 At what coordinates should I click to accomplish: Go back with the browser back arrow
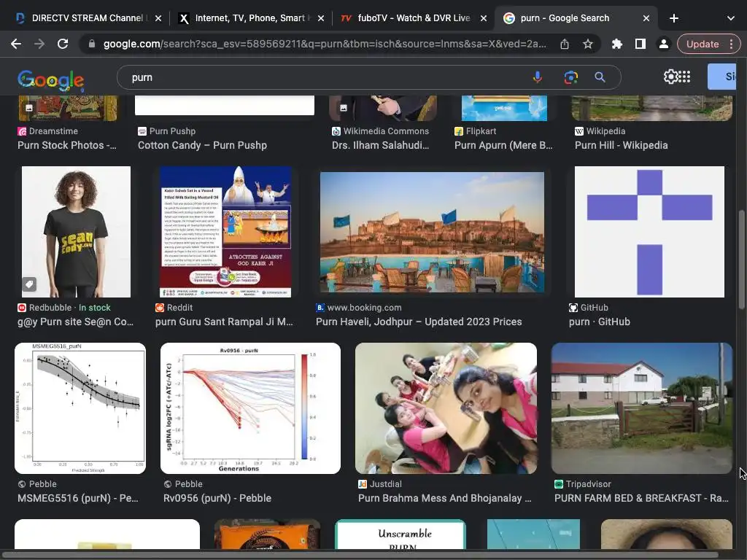pyautogui.click(x=16, y=44)
